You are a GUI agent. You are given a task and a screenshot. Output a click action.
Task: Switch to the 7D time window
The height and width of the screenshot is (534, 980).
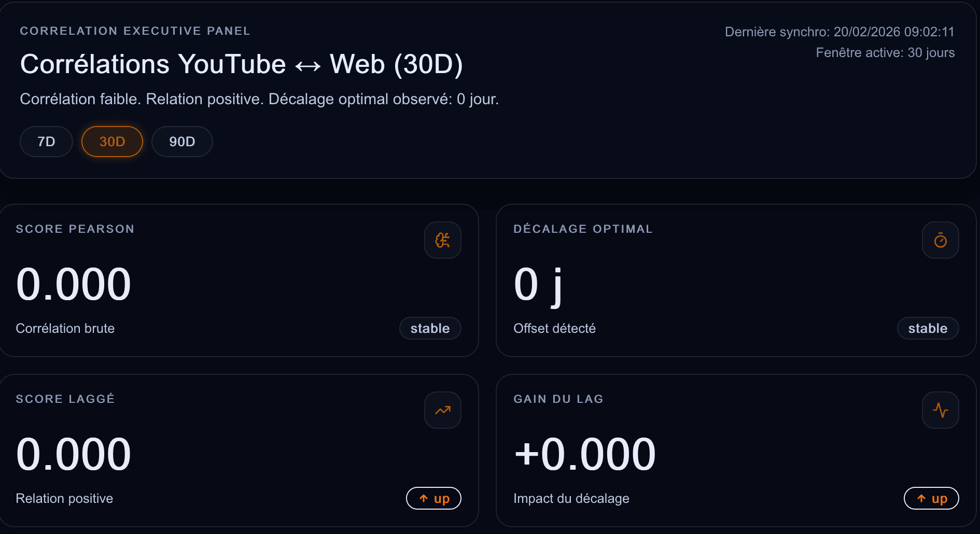point(46,142)
